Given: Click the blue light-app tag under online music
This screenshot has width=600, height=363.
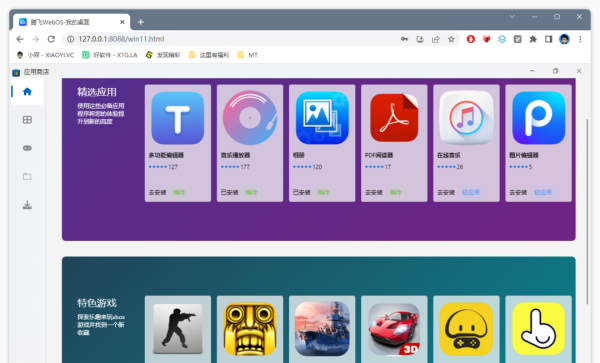Looking at the screenshot, I should (x=471, y=192).
